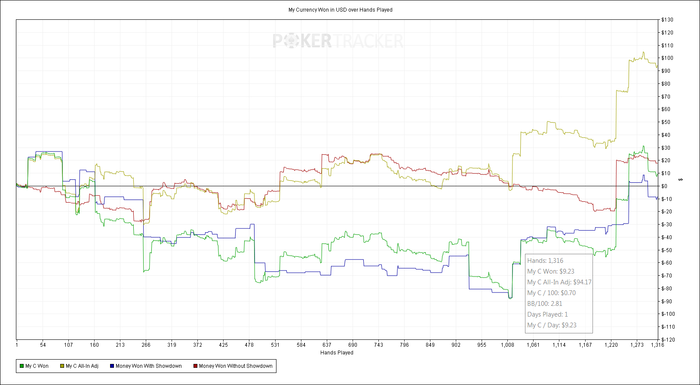Click the x-axis tick label '160'

(x=94, y=345)
